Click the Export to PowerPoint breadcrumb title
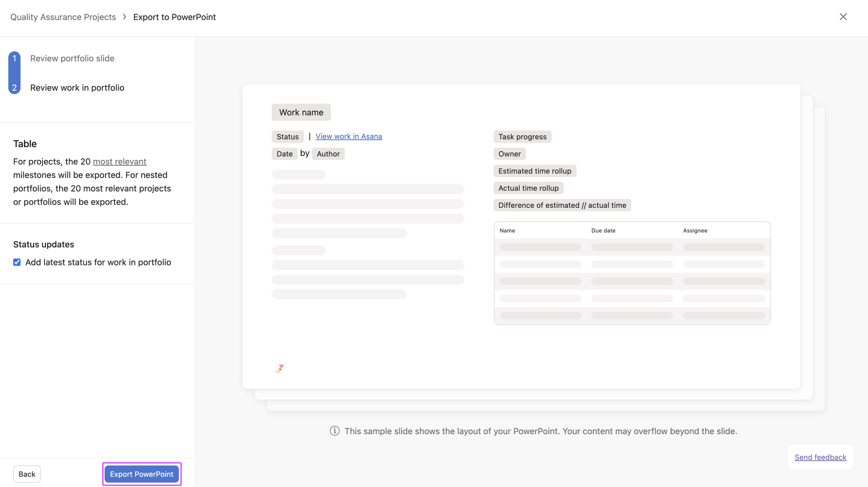 click(174, 17)
